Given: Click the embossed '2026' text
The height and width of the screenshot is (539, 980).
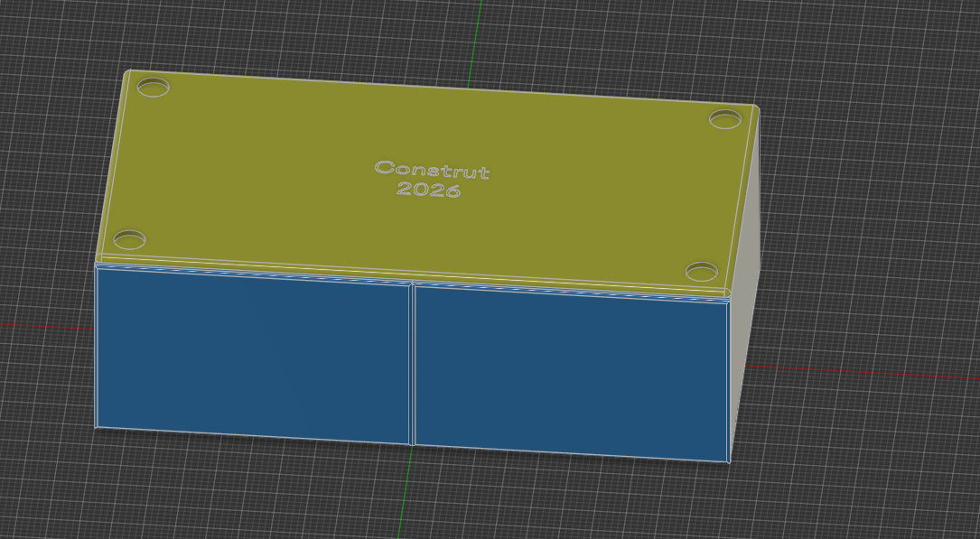Looking at the screenshot, I should point(429,190).
